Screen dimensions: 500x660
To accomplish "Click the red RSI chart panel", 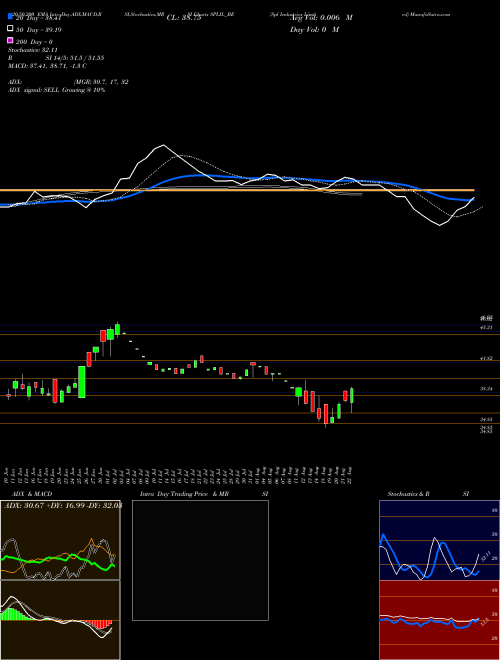I will pyautogui.click(x=439, y=620).
